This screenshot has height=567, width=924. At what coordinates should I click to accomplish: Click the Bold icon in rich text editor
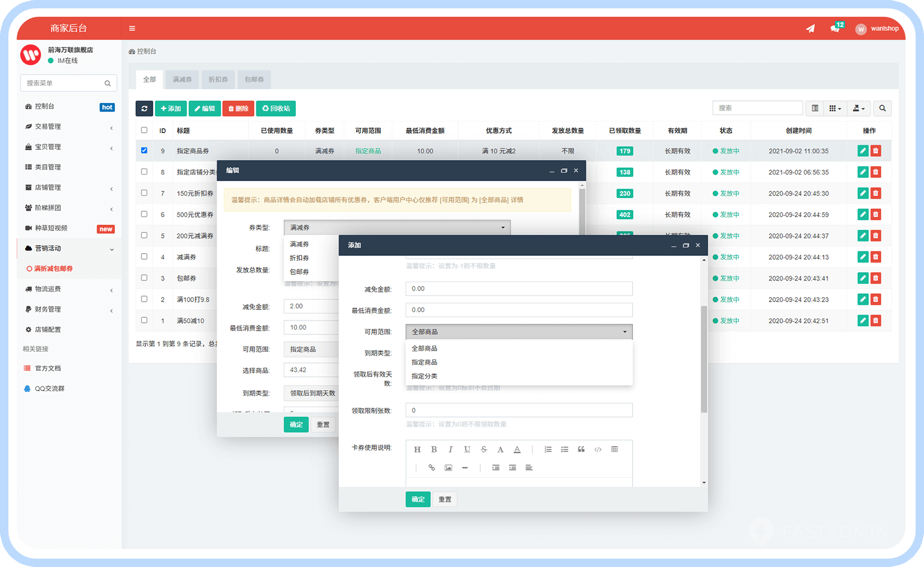point(434,449)
